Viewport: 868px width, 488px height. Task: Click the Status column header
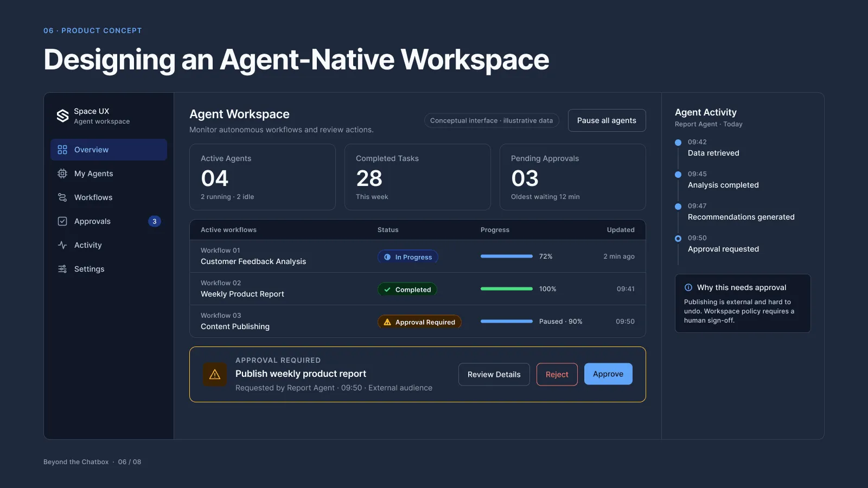click(388, 230)
